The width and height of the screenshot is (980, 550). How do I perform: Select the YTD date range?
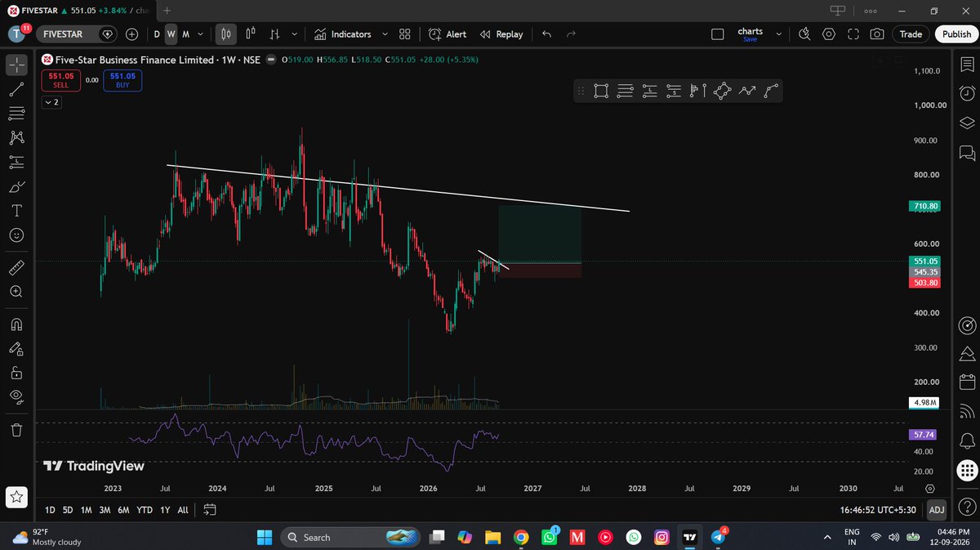pyautogui.click(x=145, y=510)
